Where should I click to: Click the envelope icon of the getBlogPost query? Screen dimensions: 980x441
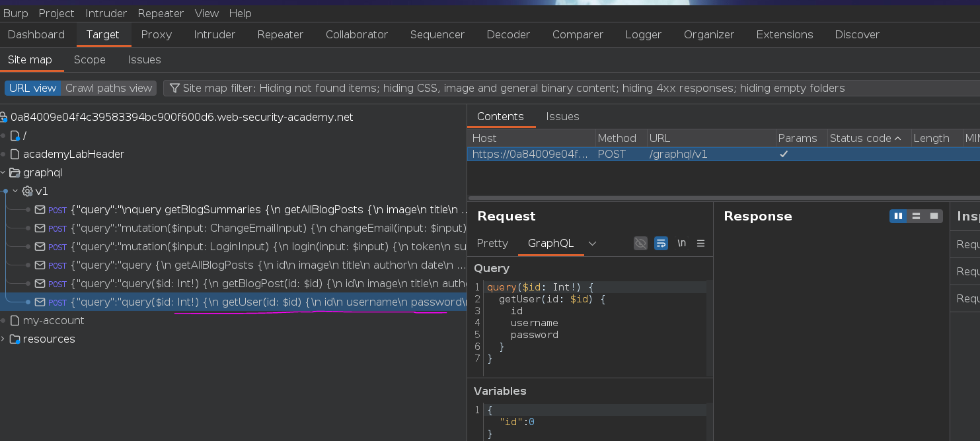coord(40,283)
